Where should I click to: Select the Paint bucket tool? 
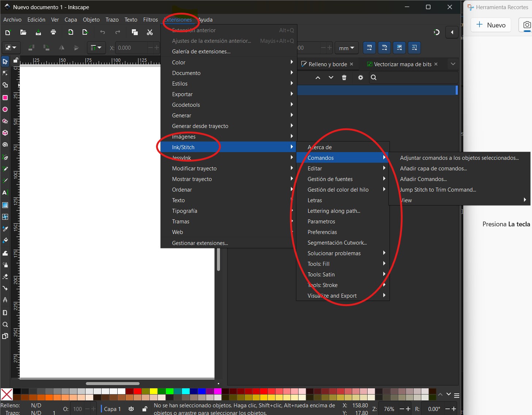(x=5, y=241)
